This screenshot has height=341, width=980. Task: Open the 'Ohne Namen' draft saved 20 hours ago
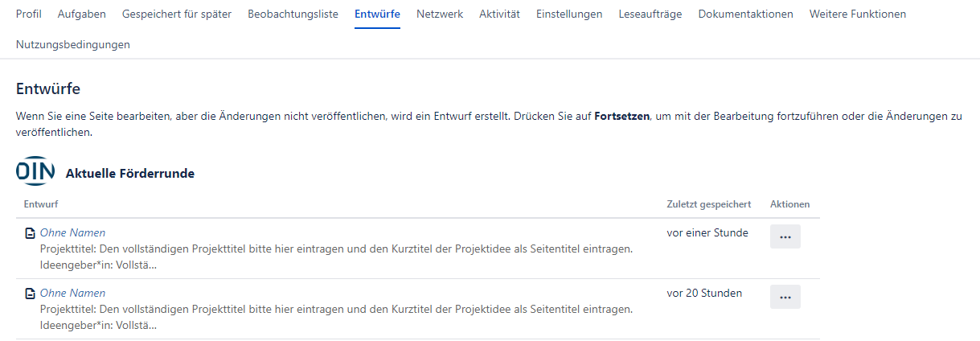pyautogui.click(x=72, y=293)
